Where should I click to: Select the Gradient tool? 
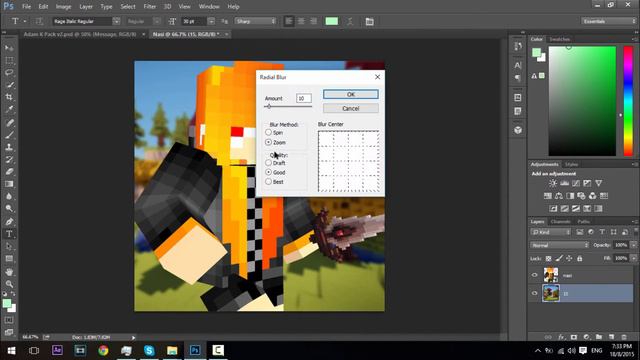click(9, 184)
